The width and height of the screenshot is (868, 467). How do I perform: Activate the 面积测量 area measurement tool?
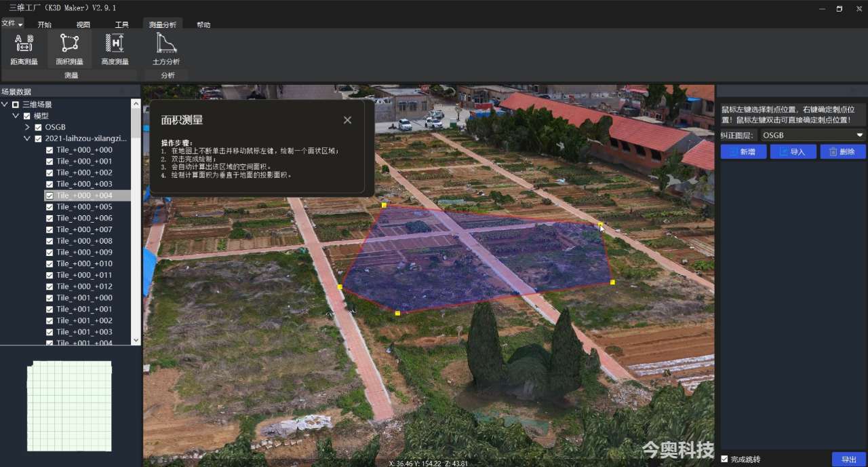coord(69,48)
